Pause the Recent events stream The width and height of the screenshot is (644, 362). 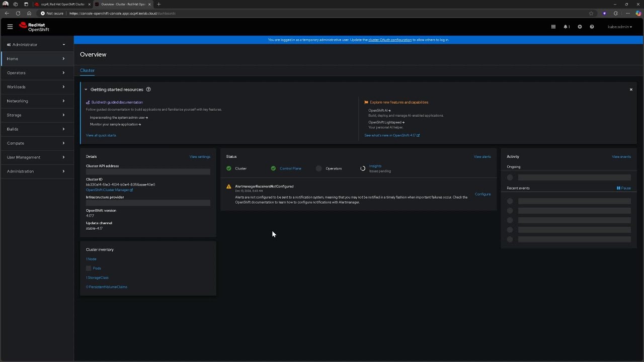click(624, 188)
